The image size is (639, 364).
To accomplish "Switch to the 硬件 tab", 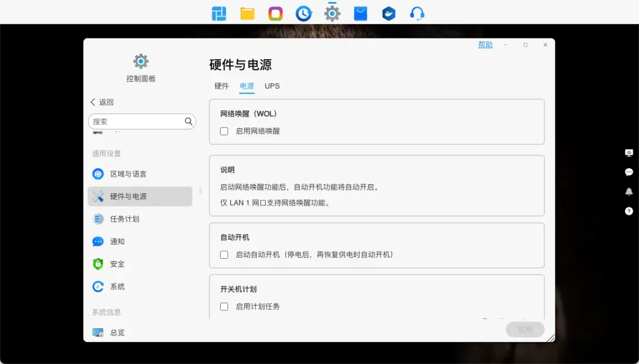I will 221,86.
